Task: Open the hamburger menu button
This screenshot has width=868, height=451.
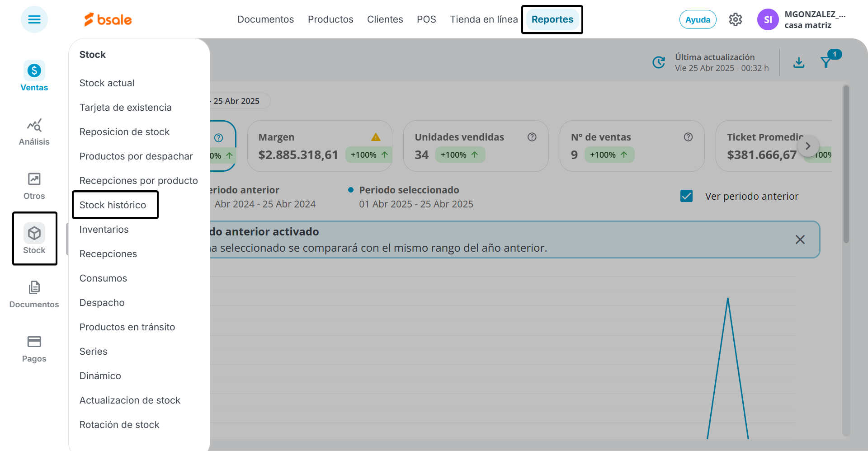Action: 34,19
